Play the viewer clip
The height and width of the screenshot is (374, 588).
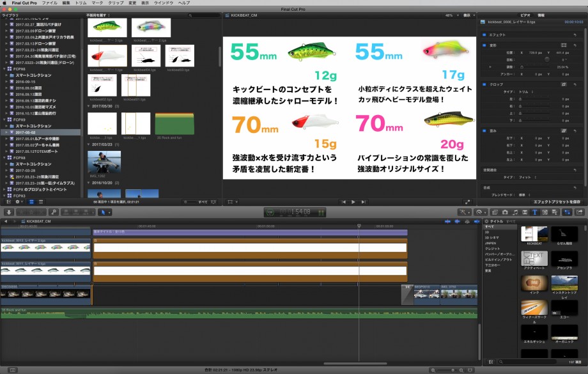(x=353, y=202)
